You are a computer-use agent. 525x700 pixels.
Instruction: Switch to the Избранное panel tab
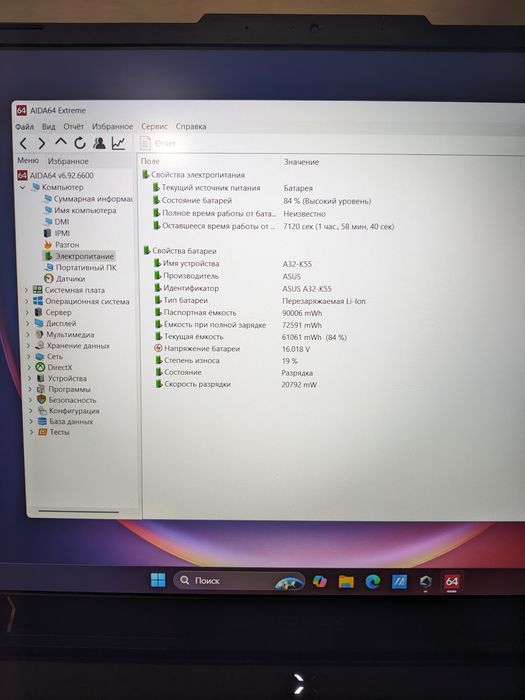point(68,161)
